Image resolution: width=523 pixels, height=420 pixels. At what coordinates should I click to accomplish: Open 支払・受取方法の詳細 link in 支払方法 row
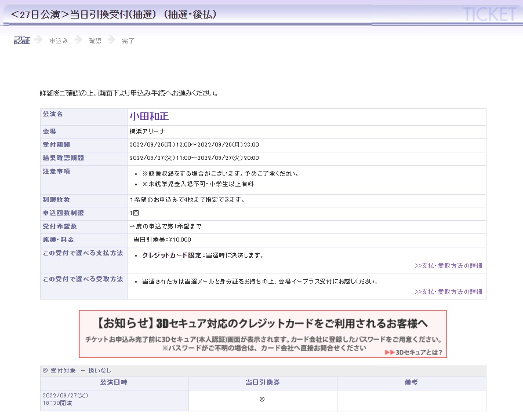coord(448,266)
